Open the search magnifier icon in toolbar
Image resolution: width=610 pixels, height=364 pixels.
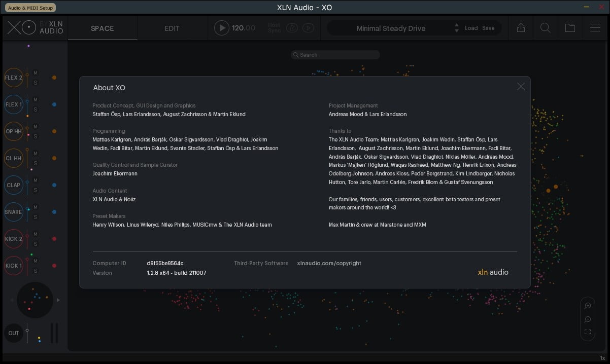[x=546, y=28]
